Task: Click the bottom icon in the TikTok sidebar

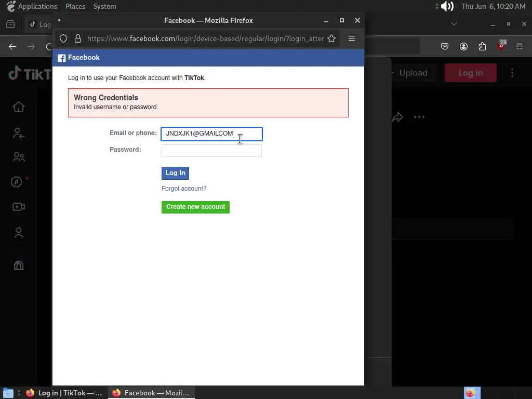Action: click(19, 265)
